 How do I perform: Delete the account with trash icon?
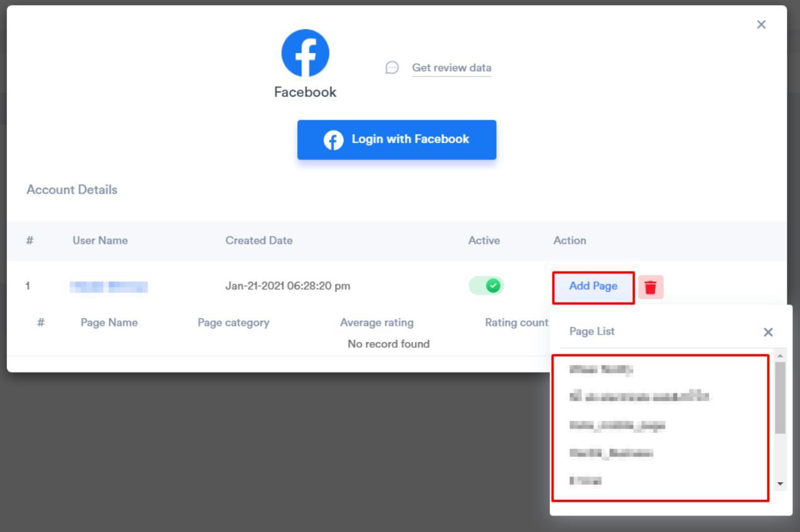(x=651, y=287)
